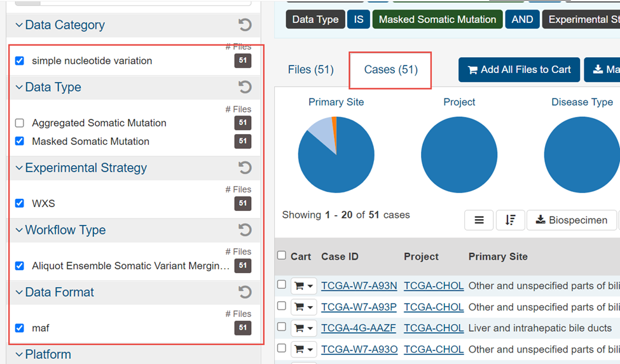Viewport: 620px width, 364px height.
Task: Check the Aggregated Somatic Mutation checkbox
Action: click(x=20, y=123)
